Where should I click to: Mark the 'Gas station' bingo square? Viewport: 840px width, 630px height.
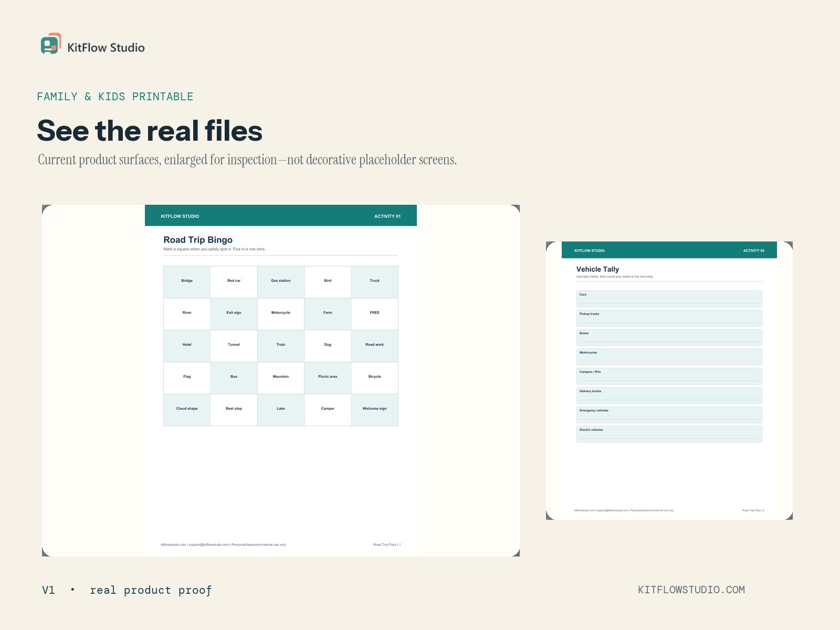[x=281, y=282]
